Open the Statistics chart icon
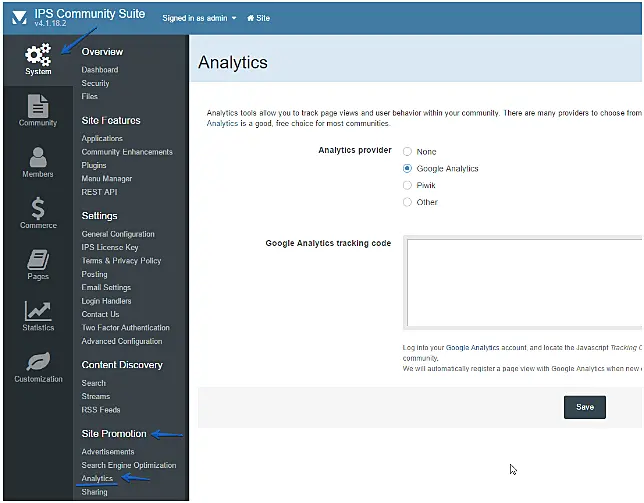 (38, 311)
